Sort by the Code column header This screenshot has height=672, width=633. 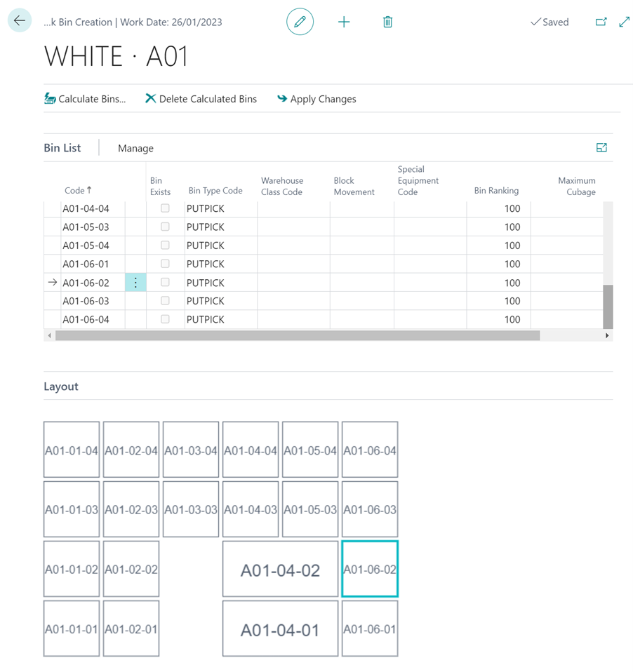78,190
